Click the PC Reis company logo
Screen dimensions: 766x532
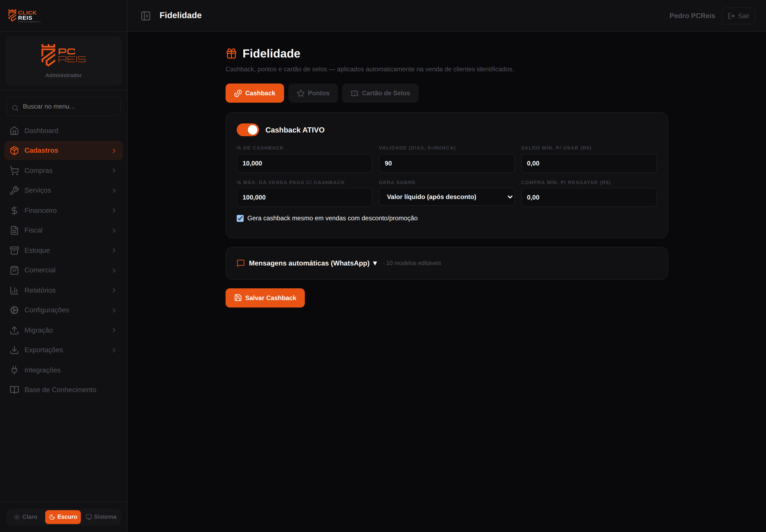(63, 55)
